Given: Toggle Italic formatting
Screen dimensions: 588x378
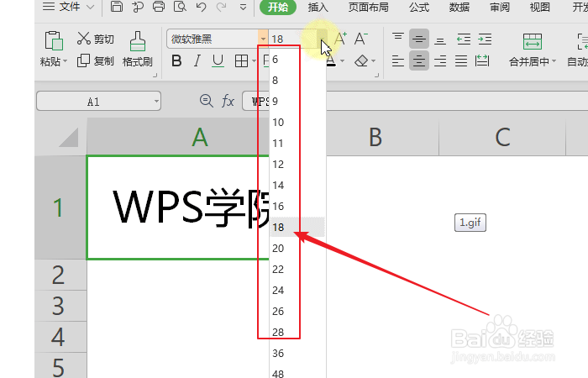Looking at the screenshot, I should click(197, 60).
